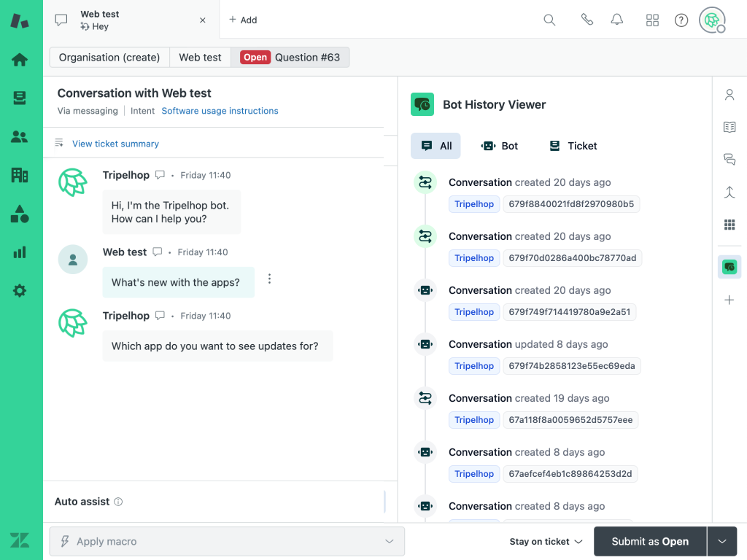The height and width of the screenshot is (560, 747).
Task: Show All history entries
Action: pos(436,146)
